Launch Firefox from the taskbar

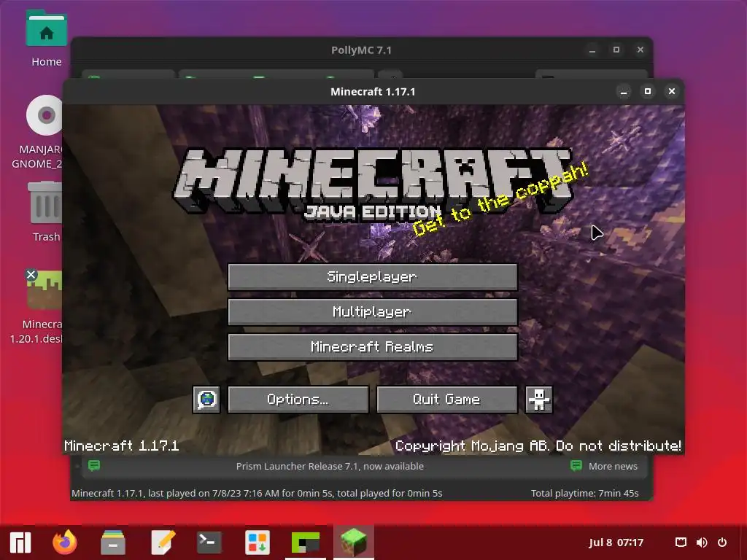pyautogui.click(x=65, y=542)
